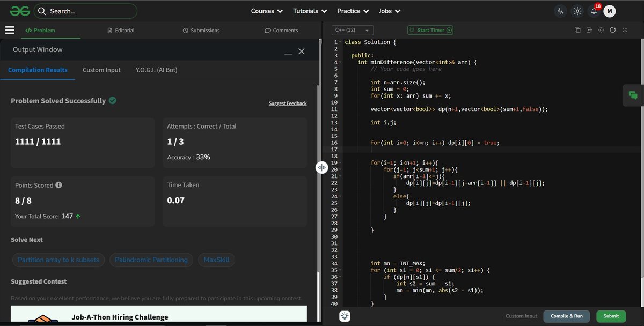This screenshot has height=326, width=644.
Task: Open Palindromic Partitioning problem
Action: tap(151, 260)
